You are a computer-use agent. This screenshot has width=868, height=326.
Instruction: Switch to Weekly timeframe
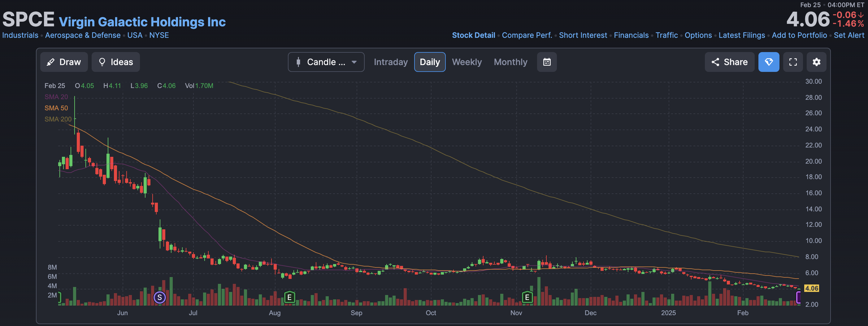click(467, 62)
